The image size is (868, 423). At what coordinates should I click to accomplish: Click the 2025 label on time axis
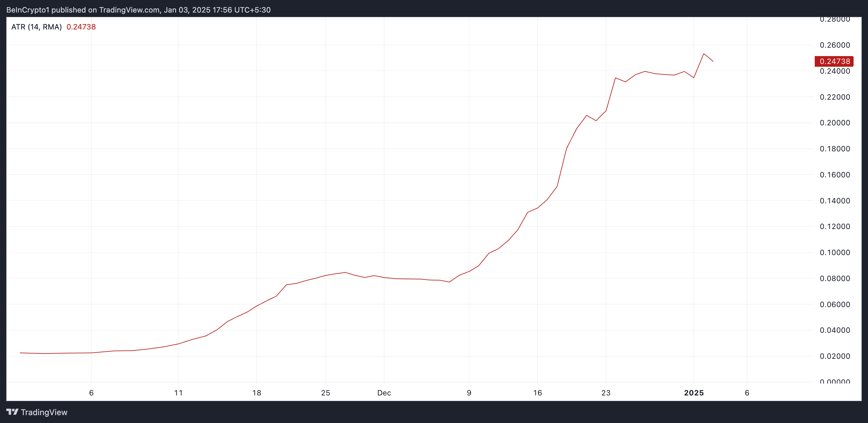(693, 393)
